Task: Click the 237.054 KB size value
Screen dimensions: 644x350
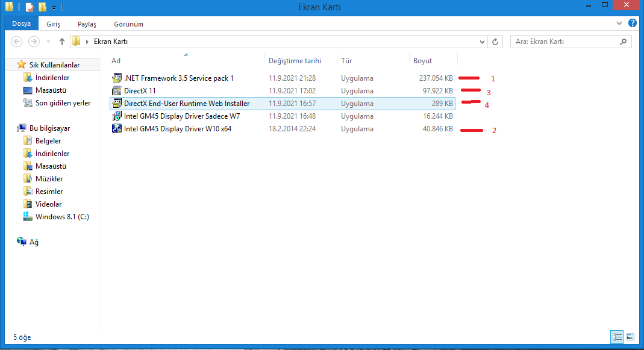Action: (x=436, y=78)
